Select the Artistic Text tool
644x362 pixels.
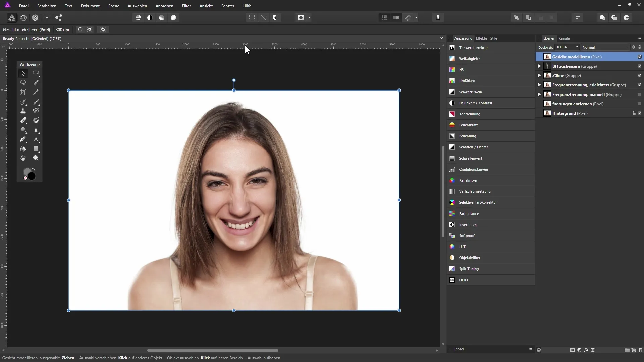[36, 139]
